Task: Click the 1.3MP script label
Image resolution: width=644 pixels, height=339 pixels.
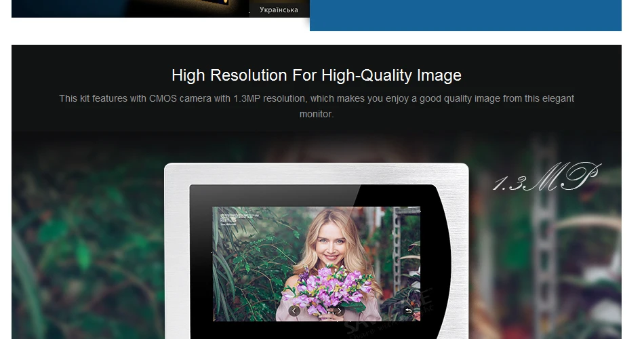Action: 546,177
